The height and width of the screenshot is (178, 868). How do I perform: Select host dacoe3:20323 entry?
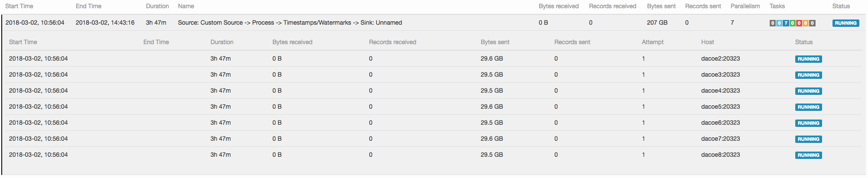tap(720, 74)
